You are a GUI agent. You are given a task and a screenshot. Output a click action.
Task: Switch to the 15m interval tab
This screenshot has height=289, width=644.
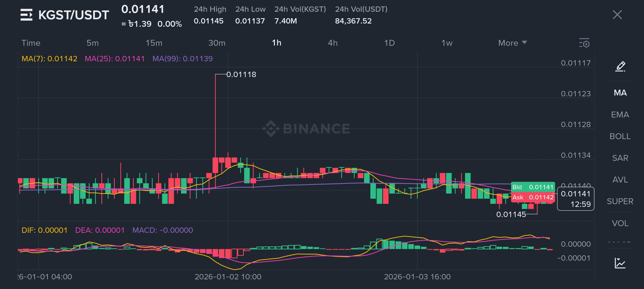pyautogui.click(x=154, y=43)
